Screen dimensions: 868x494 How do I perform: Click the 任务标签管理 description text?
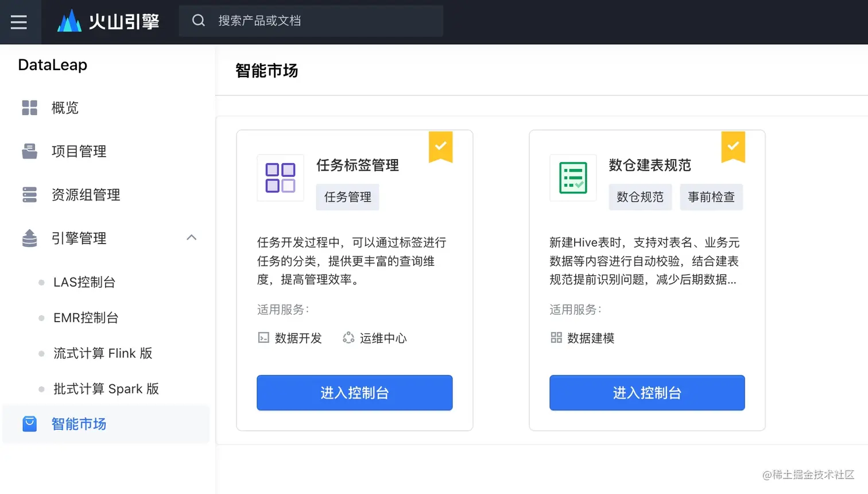coord(352,261)
